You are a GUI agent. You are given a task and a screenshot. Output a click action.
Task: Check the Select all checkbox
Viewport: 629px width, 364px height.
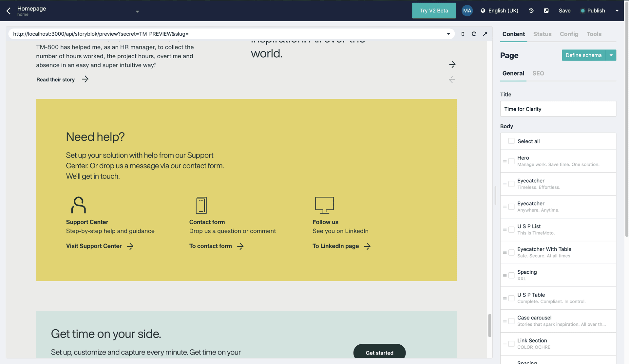coord(511,141)
